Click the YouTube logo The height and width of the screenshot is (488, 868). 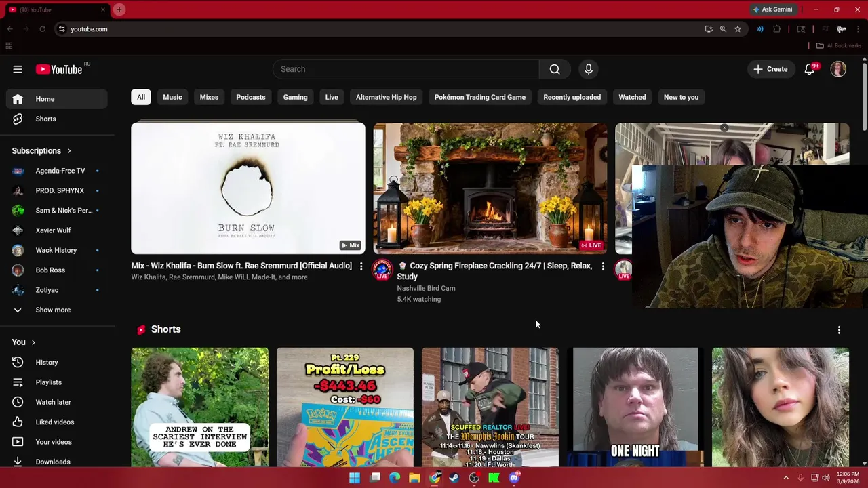point(59,69)
